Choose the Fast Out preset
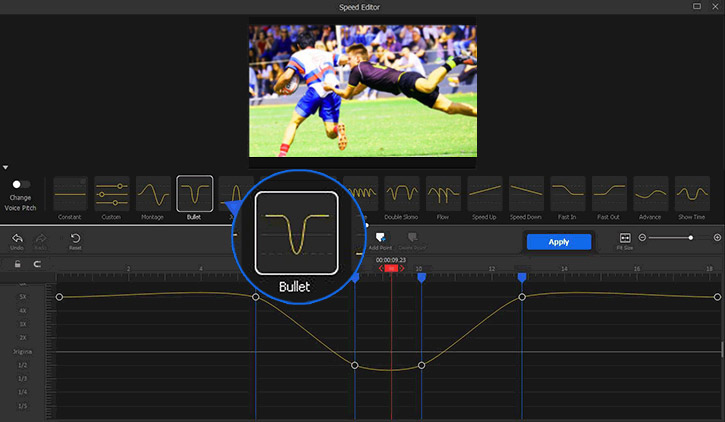The height and width of the screenshot is (422, 725). click(609, 194)
